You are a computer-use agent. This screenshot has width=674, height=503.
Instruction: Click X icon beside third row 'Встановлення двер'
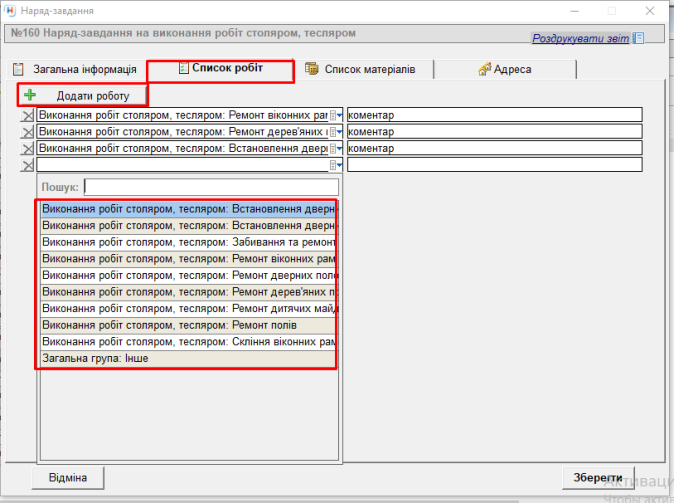coord(28,149)
